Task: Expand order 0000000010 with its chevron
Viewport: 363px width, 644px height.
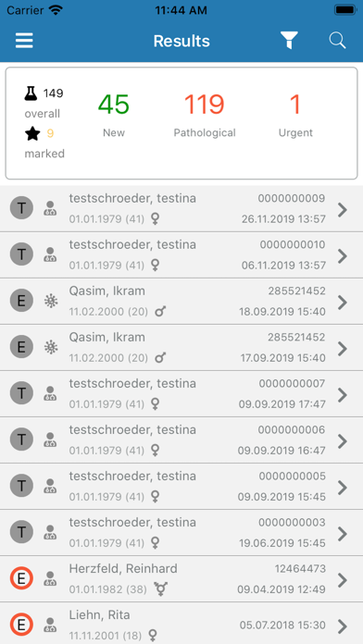Action: [x=342, y=256]
